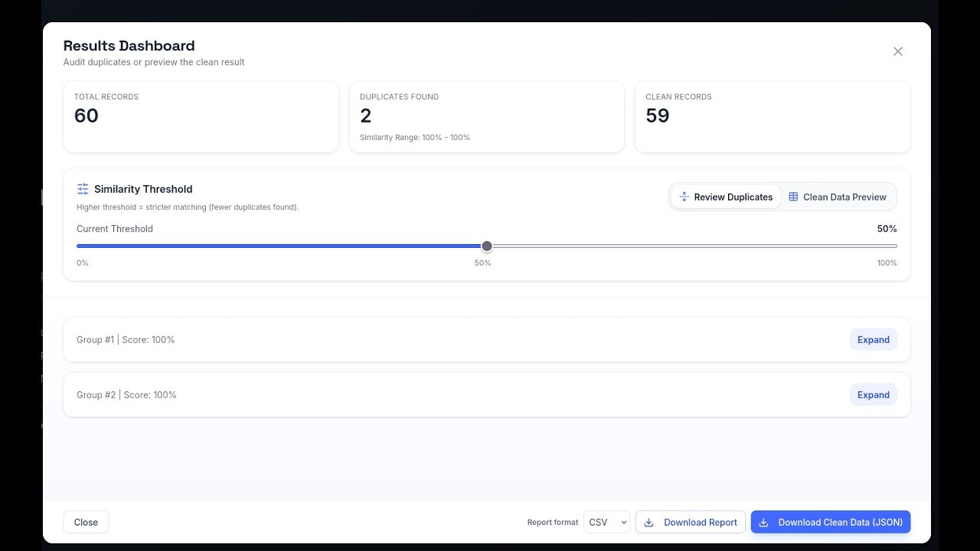Viewport: 980px width, 551px height.
Task: Select the DUPLICATES FOUND stat card
Action: pos(486,116)
